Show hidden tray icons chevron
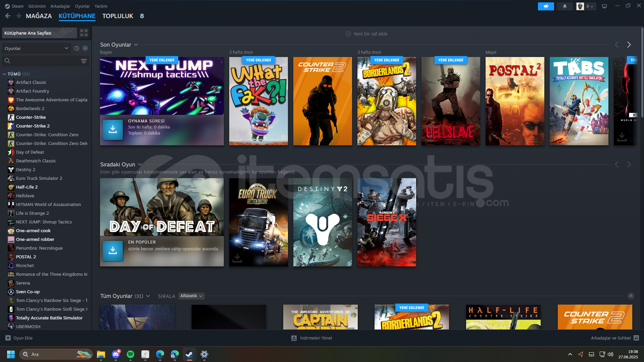The height and width of the screenshot is (362, 644). [x=570, y=354]
